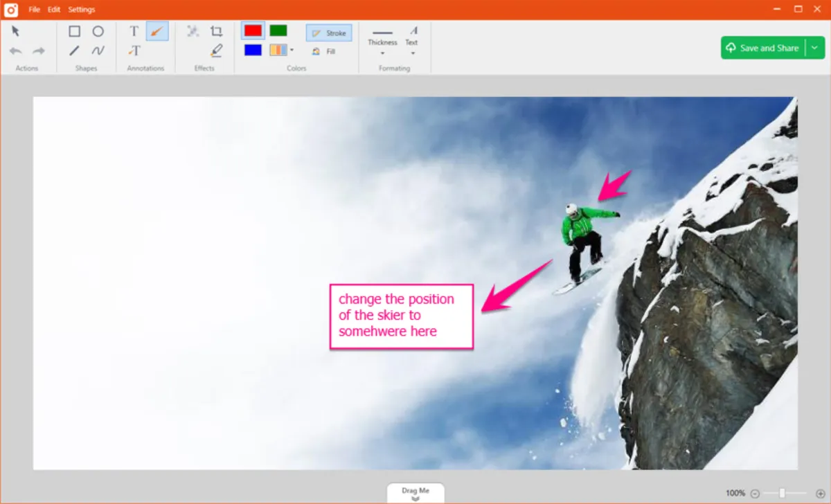Open the Thickness dropdown

point(382,42)
